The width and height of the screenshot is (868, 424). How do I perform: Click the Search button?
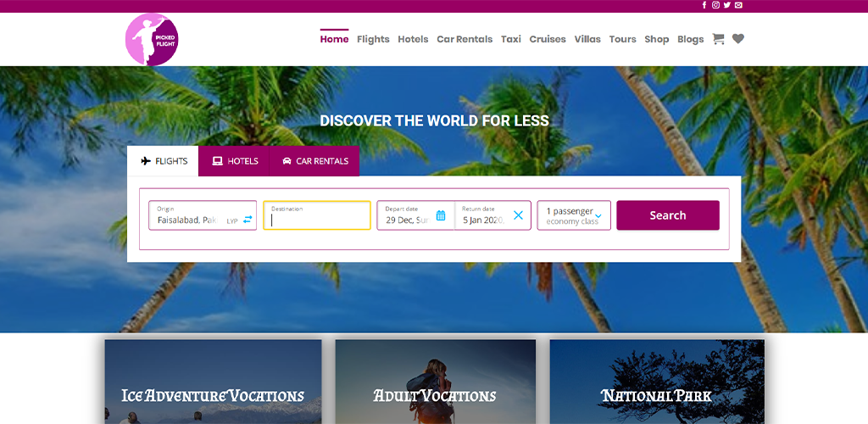click(x=668, y=215)
